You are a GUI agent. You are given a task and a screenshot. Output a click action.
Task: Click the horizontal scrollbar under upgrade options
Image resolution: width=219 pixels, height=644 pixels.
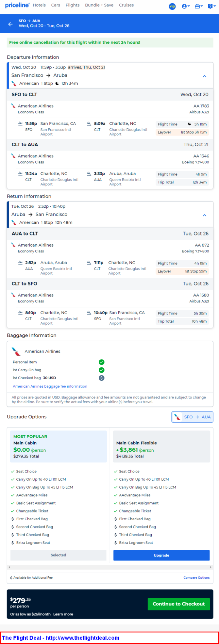click(110, 567)
